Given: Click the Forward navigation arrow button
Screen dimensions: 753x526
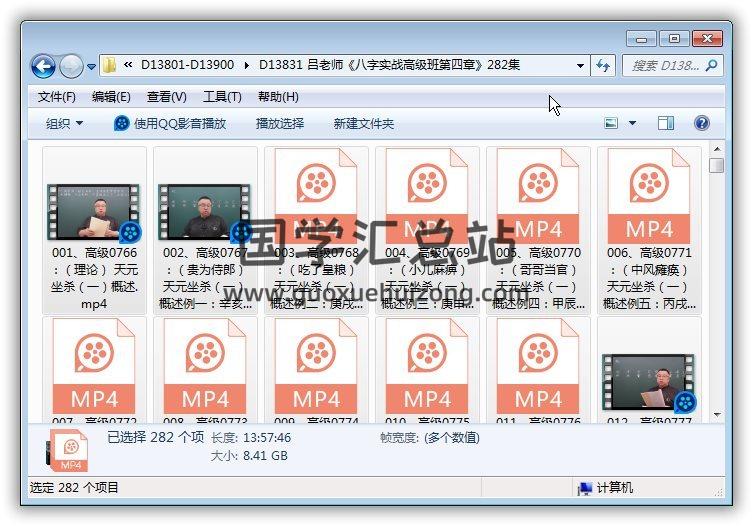Looking at the screenshot, I should click(x=71, y=66).
